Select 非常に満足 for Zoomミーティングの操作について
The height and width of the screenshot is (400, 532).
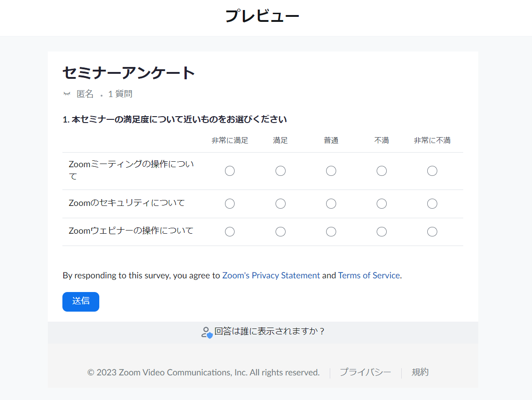pyautogui.click(x=230, y=171)
